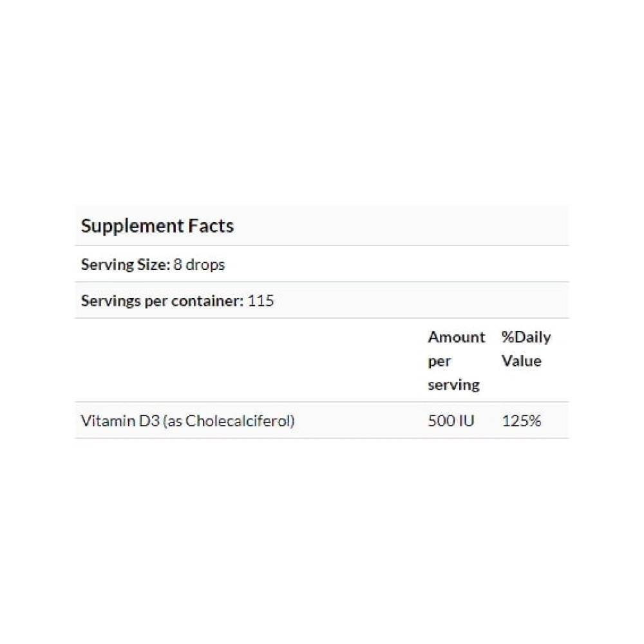The width and height of the screenshot is (644, 644).
Task: Click the word serving in header column
Action: (x=453, y=385)
